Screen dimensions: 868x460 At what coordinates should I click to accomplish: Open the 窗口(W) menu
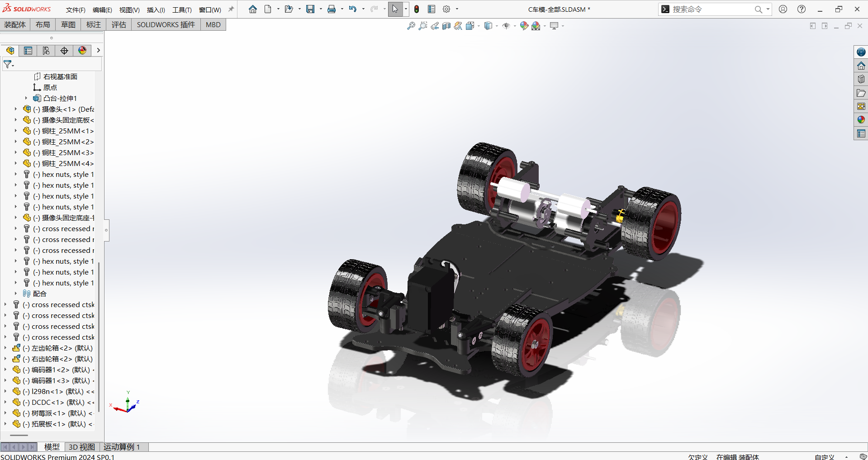click(210, 10)
